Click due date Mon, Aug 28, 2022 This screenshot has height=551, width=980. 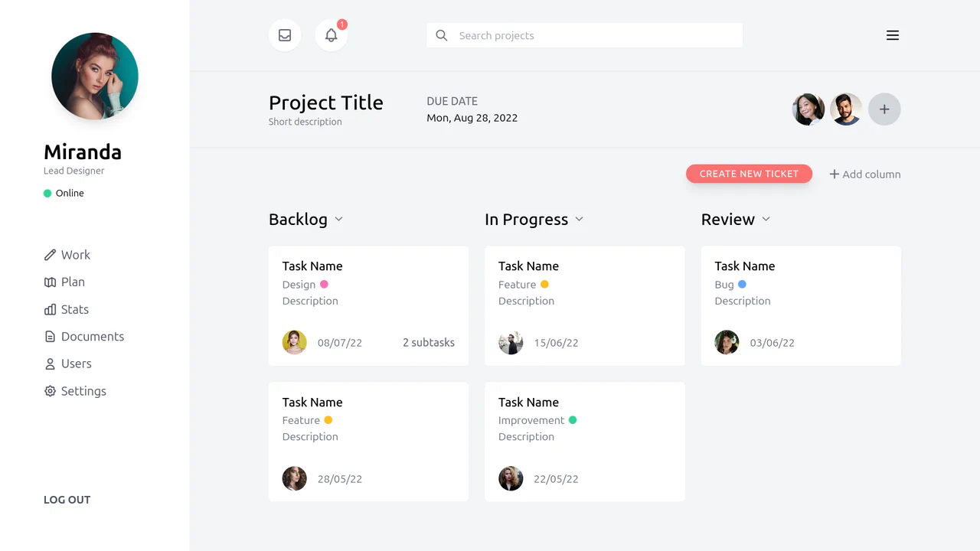click(472, 118)
